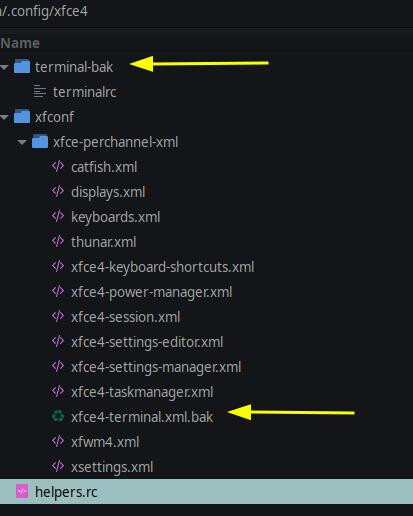This screenshot has height=516, width=413.
Task: Click the .config/xfce4 path text
Action: click(x=44, y=11)
